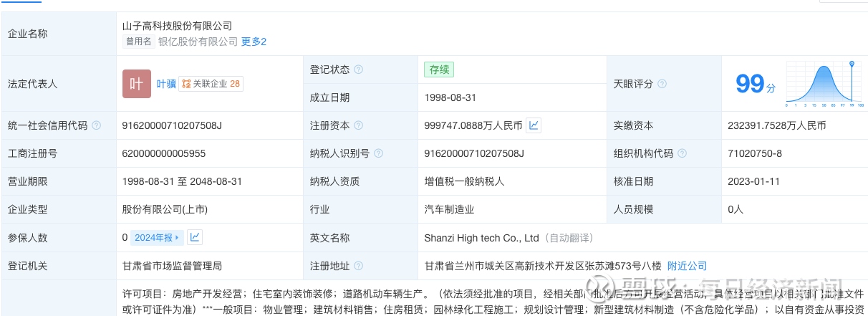
Task: Open 附近公司 nearby companies link
Action: pyautogui.click(x=687, y=266)
